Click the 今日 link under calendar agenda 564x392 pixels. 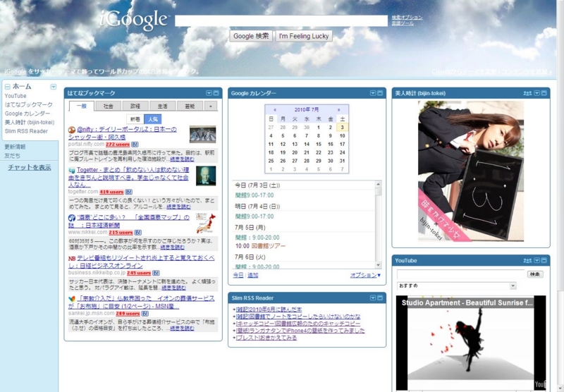pyautogui.click(x=238, y=275)
